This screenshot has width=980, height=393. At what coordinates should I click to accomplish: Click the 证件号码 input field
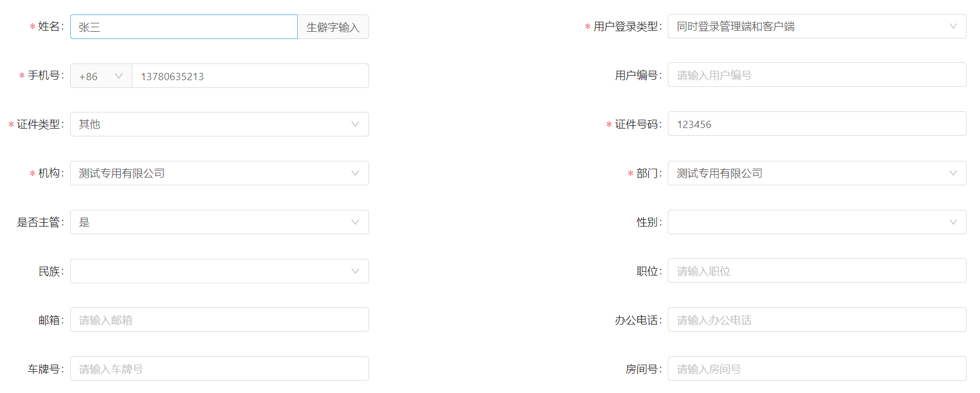click(x=816, y=124)
